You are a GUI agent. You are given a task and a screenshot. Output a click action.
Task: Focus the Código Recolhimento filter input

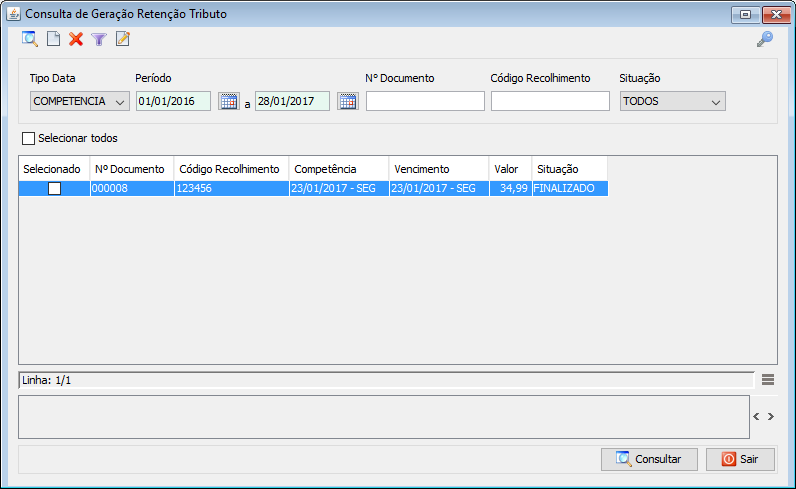point(550,101)
